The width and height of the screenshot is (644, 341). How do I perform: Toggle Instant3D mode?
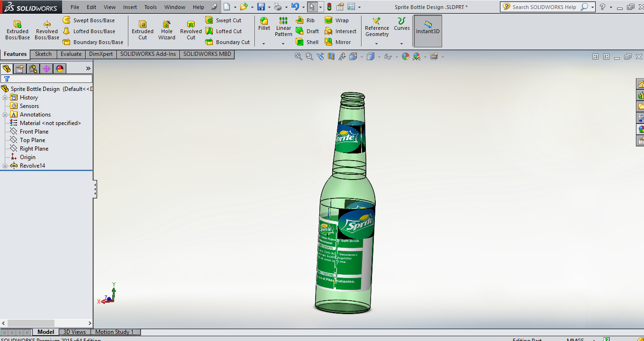(x=428, y=31)
